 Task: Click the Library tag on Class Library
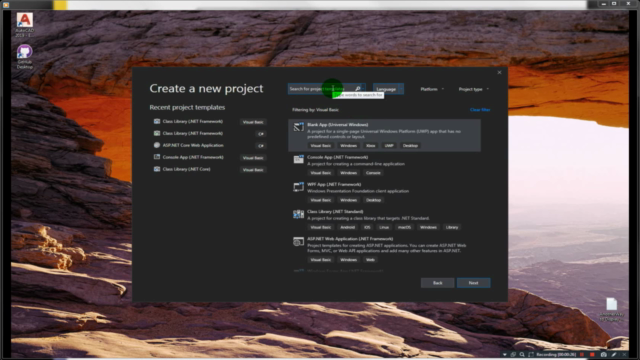tap(452, 227)
